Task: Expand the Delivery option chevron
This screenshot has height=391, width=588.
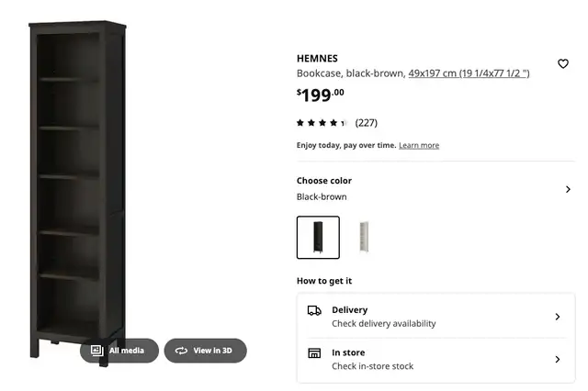Action: click(x=558, y=317)
